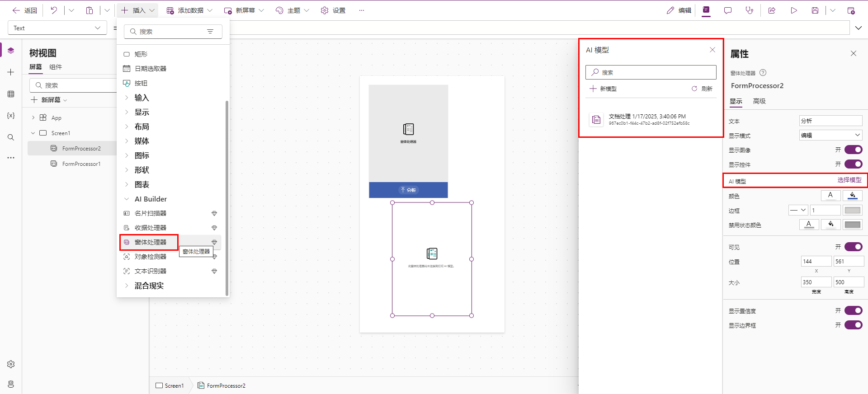Click the font color A icon in color row

pyautogui.click(x=830, y=196)
